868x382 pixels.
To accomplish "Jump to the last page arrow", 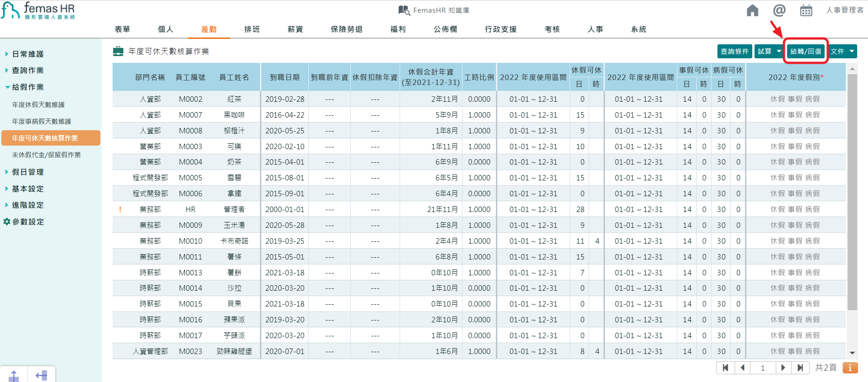I will [800, 368].
